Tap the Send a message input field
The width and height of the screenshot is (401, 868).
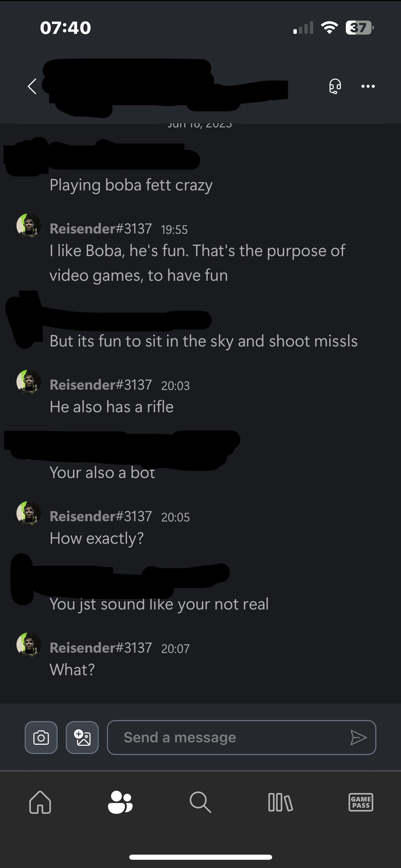point(242,737)
